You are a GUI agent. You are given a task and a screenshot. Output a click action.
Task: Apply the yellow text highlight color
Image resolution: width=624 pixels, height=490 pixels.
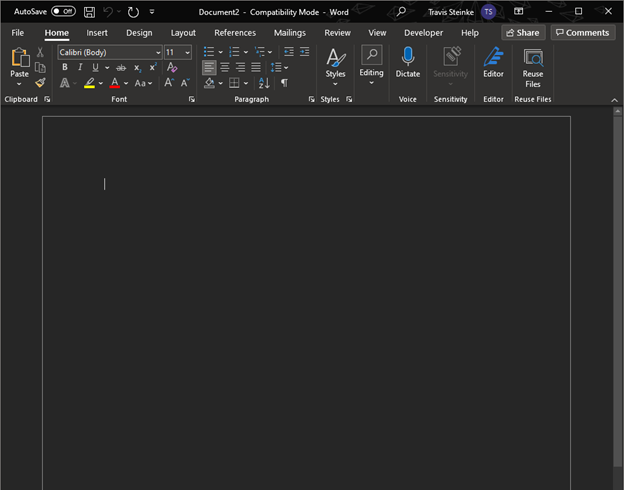[89, 83]
